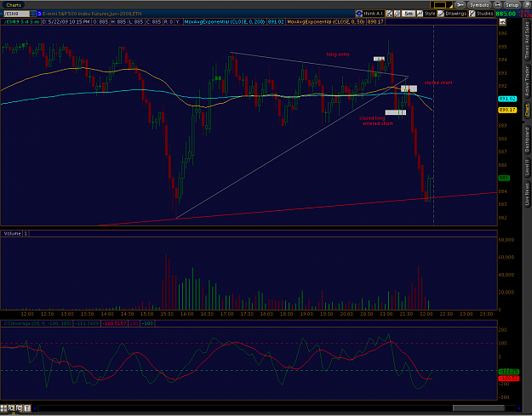Click the text tool icon at bottom left

click(27, 408)
